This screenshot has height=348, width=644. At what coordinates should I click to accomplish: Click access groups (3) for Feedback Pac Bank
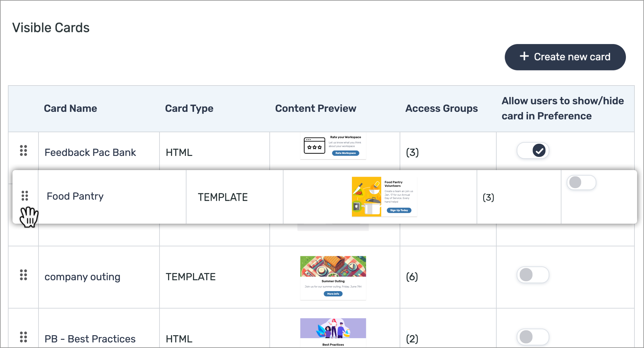412,152
